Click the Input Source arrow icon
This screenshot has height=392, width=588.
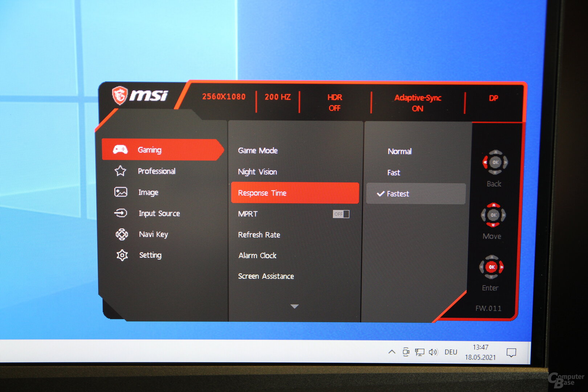(121, 213)
